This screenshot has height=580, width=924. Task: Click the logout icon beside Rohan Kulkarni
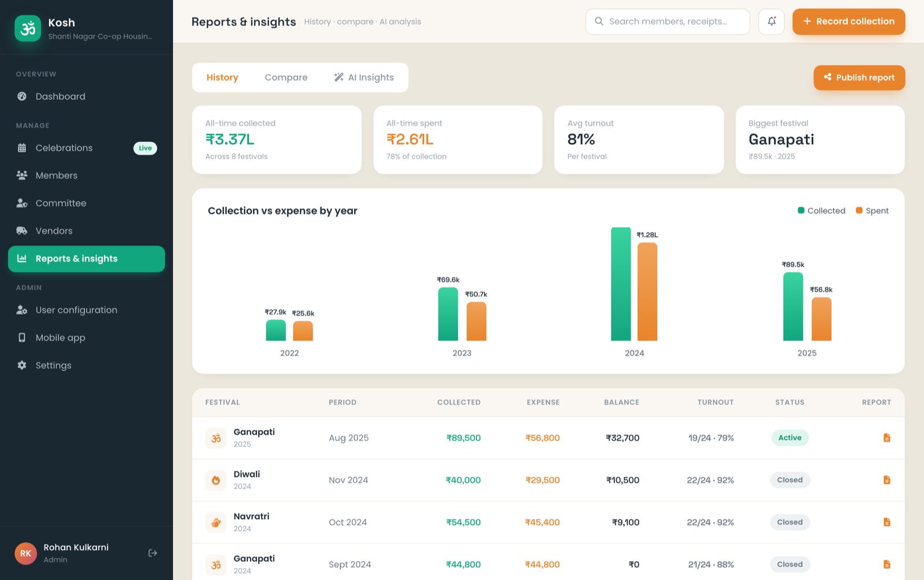(x=152, y=553)
